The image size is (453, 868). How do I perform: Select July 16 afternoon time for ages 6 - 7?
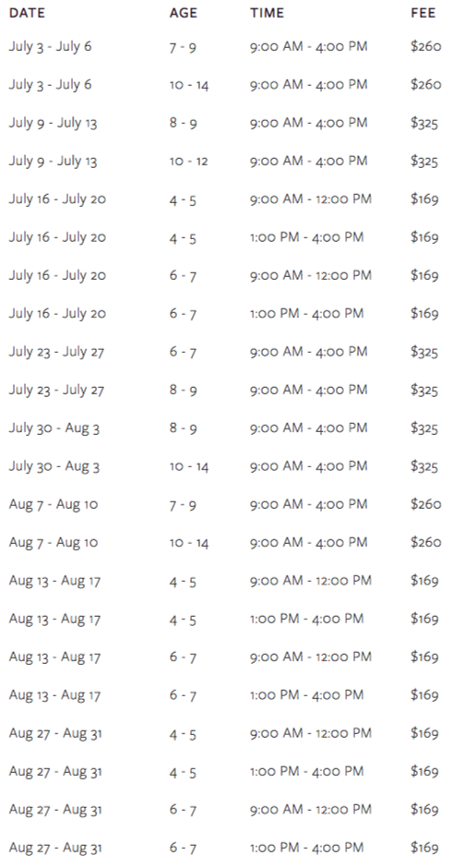click(306, 313)
